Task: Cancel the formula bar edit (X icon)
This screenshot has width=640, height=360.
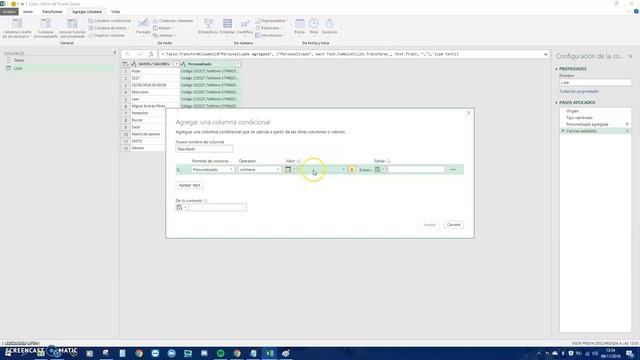Action: click(x=127, y=54)
